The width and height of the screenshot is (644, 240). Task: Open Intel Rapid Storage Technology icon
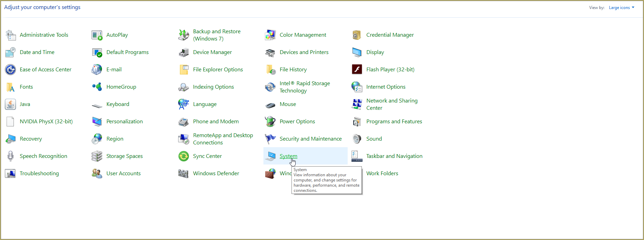pos(270,87)
